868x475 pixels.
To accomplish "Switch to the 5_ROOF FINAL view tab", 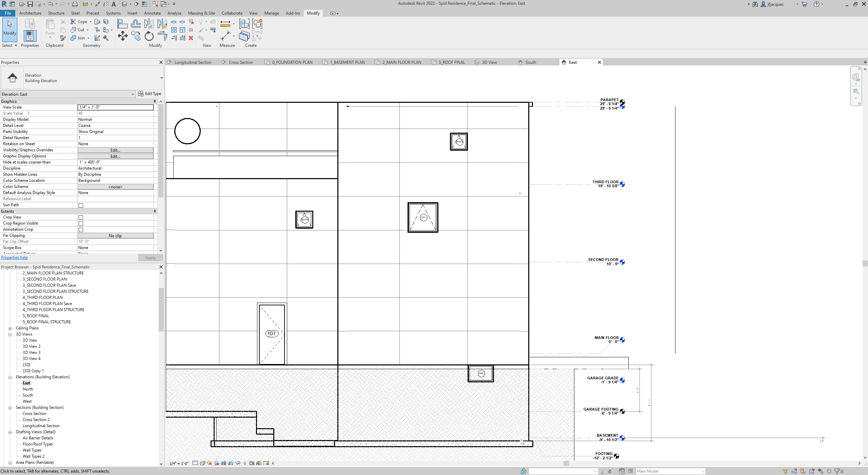I will 451,62.
